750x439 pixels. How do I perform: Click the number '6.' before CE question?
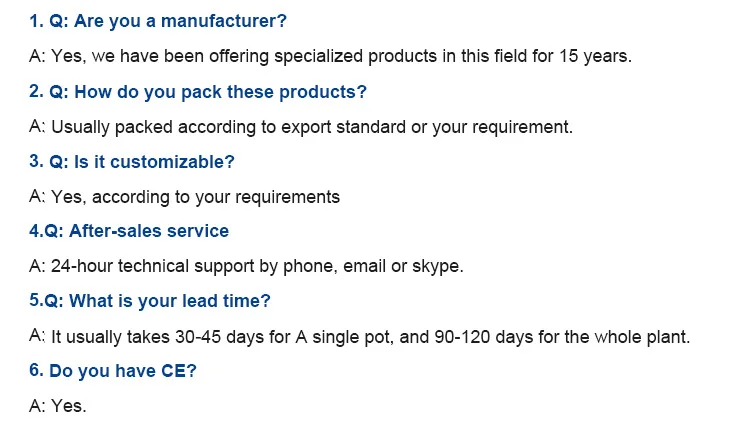point(36,371)
